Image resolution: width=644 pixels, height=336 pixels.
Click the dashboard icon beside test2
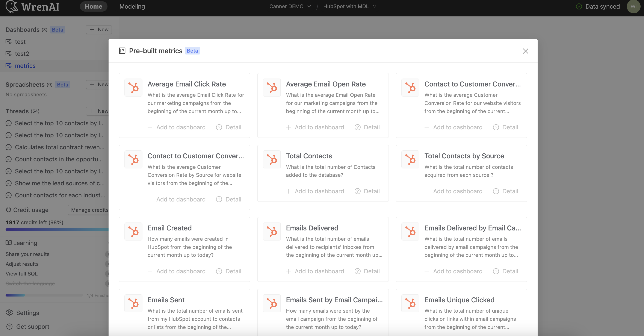[x=9, y=53]
